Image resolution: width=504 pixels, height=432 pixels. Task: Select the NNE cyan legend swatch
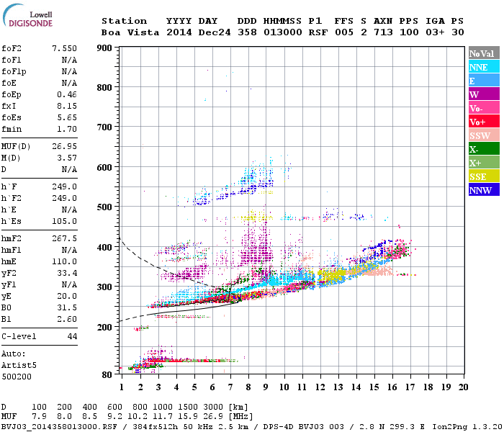(x=484, y=67)
